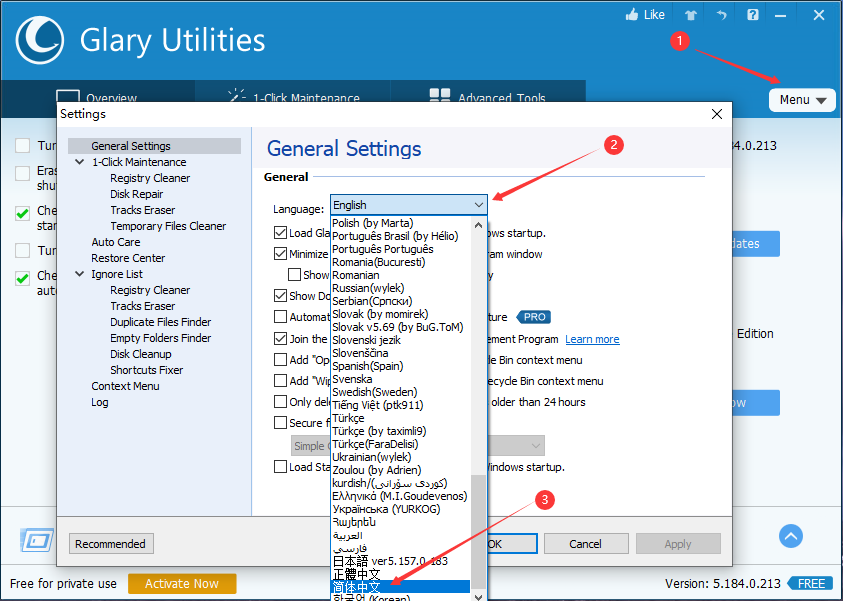The height and width of the screenshot is (601, 843).
Task: Click the PRO badge
Action: point(533,317)
